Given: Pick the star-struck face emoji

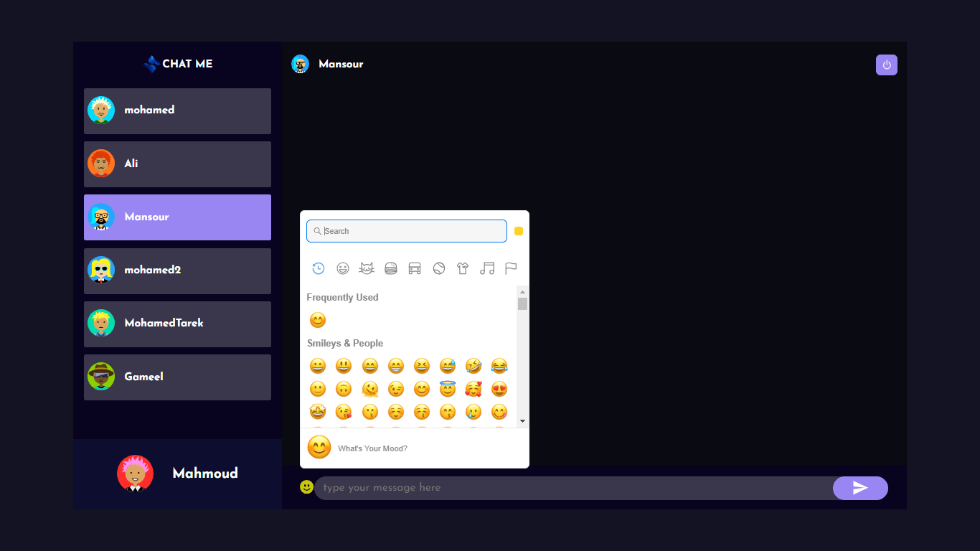Looking at the screenshot, I should (x=318, y=412).
